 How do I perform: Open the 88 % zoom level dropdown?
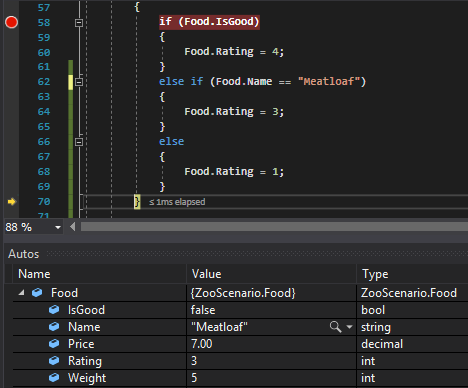coord(58,227)
